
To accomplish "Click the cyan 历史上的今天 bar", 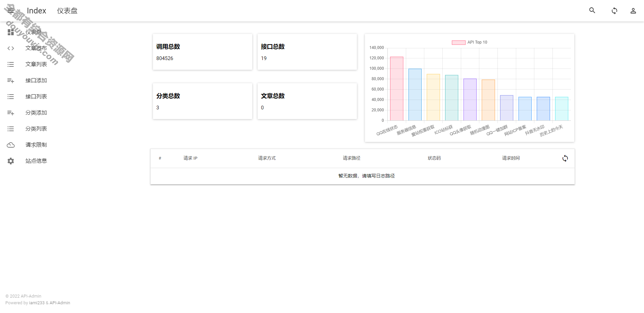I will tap(562, 109).
